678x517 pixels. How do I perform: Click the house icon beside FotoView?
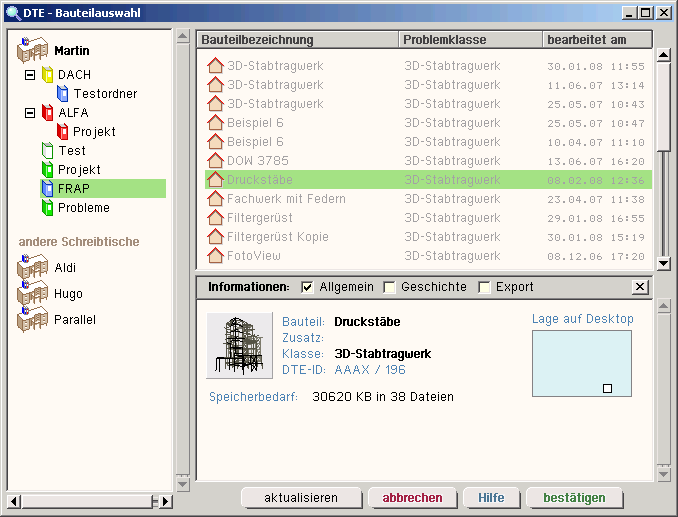point(214,256)
